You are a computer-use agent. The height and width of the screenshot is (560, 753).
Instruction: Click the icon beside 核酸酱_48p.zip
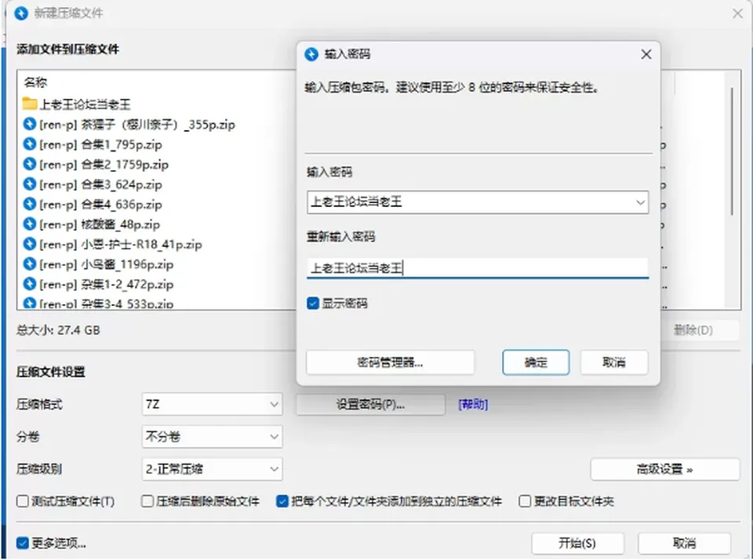(30, 224)
